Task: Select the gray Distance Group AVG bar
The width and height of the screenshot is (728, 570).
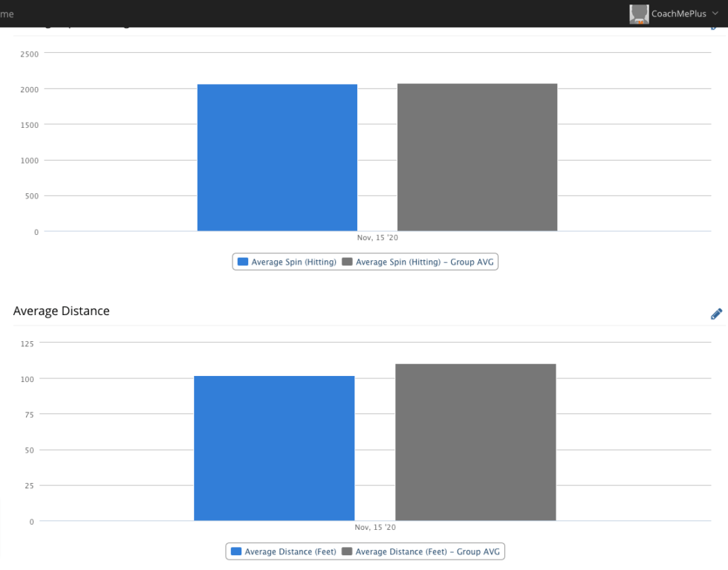Action: tap(475, 442)
